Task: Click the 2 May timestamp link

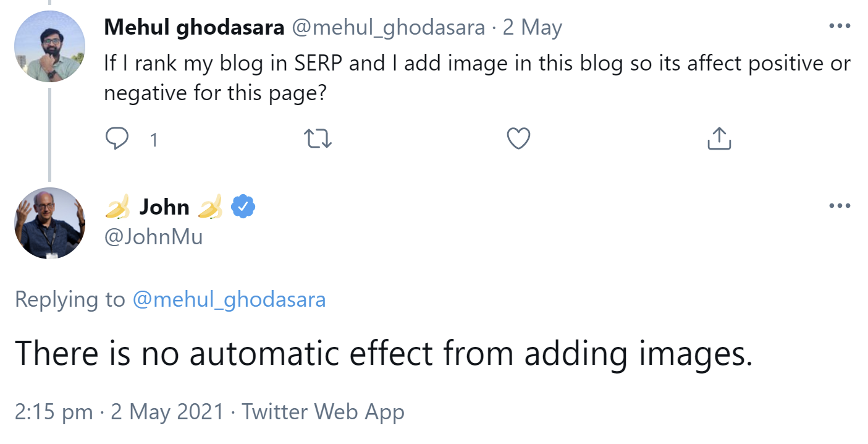Action: click(x=533, y=28)
